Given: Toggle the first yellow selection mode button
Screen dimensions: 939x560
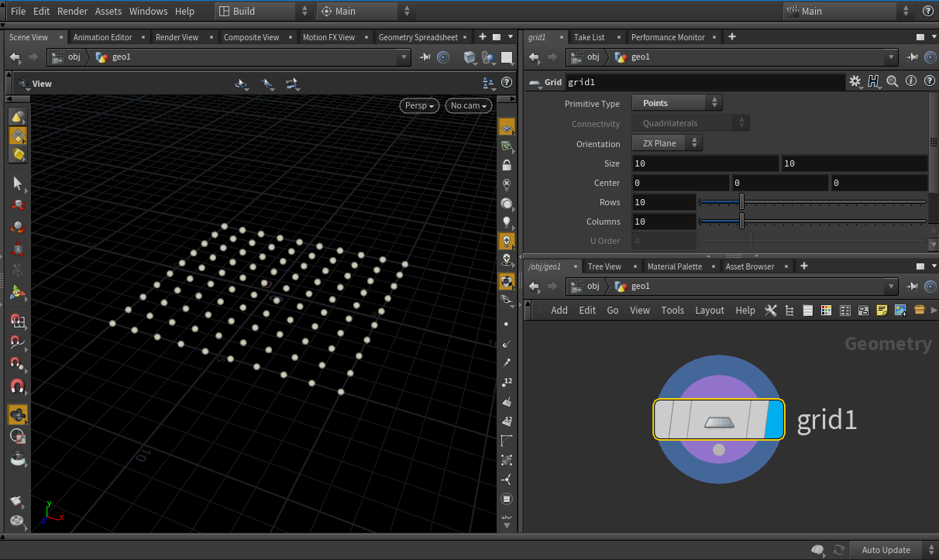Looking at the screenshot, I should [17, 117].
